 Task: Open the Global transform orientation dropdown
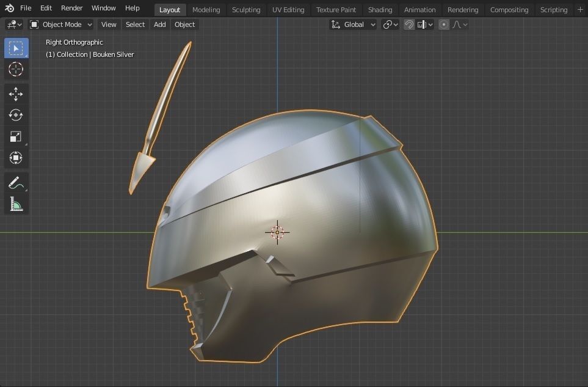353,25
